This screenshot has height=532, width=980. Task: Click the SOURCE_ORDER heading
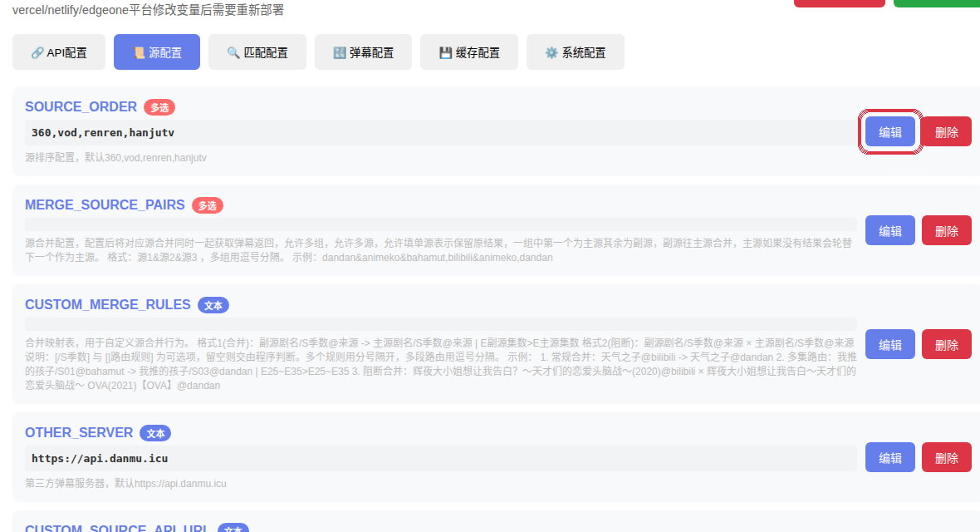coord(81,106)
